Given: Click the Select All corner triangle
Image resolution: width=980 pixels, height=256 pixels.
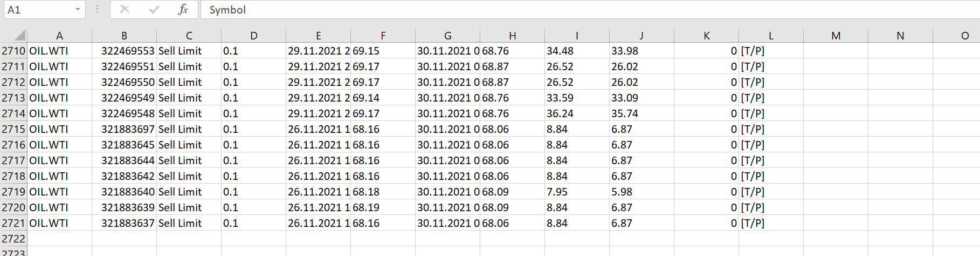Looking at the screenshot, I should click(19, 36).
